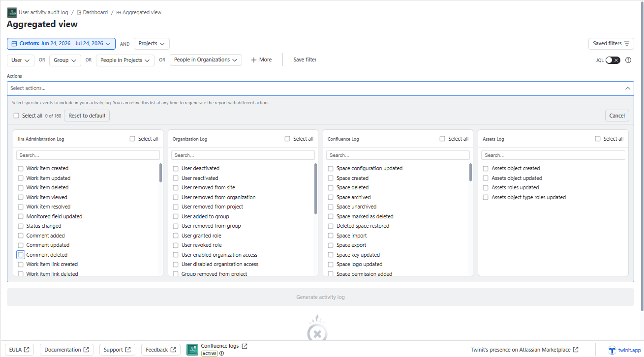Go to User activity audit log breadcrumb
The image size is (644, 357).
point(43,12)
